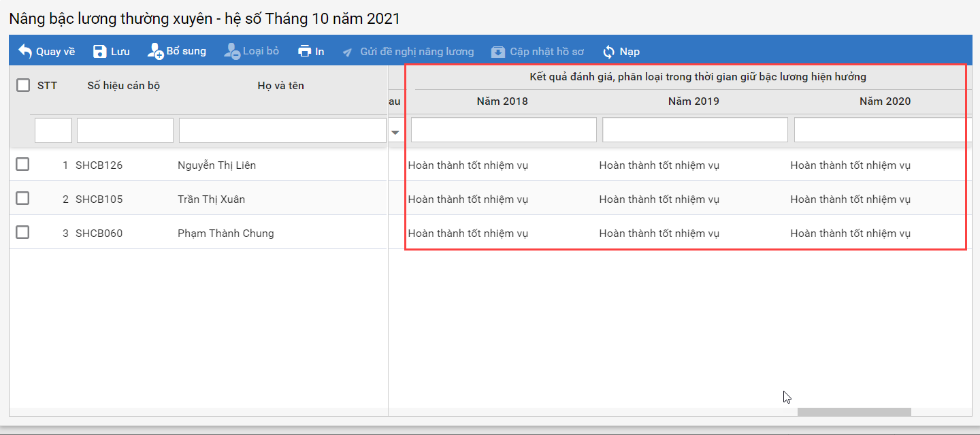Click the Lưu save disk icon
This screenshot has width=980, height=435.
point(99,51)
